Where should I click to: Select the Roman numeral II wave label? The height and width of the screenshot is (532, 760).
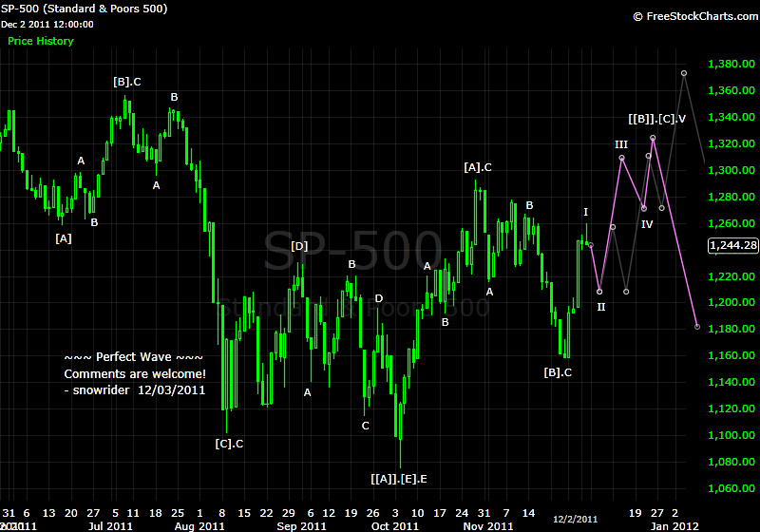pyautogui.click(x=601, y=307)
